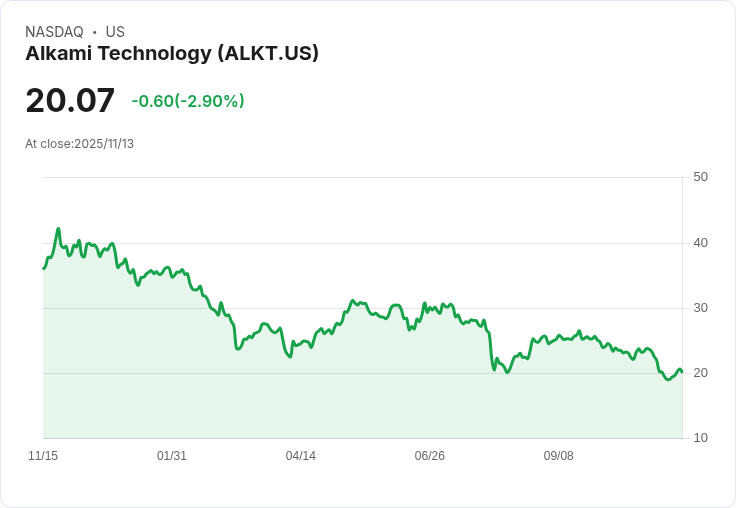The width and height of the screenshot is (736, 508).
Task: Select the 20 price axis label
Action: [x=700, y=373]
